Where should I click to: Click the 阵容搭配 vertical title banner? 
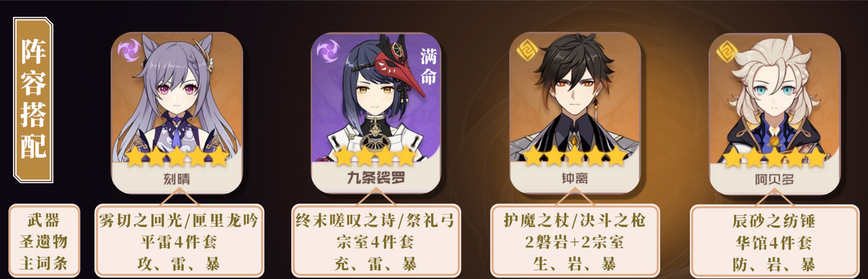point(33,100)
